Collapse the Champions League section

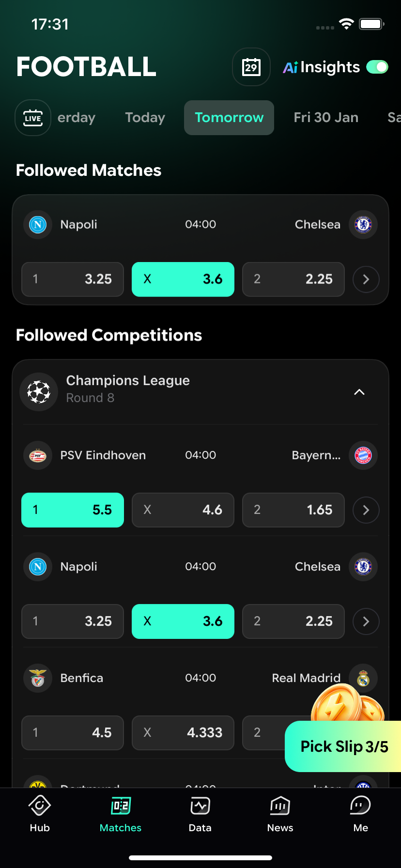359,392
